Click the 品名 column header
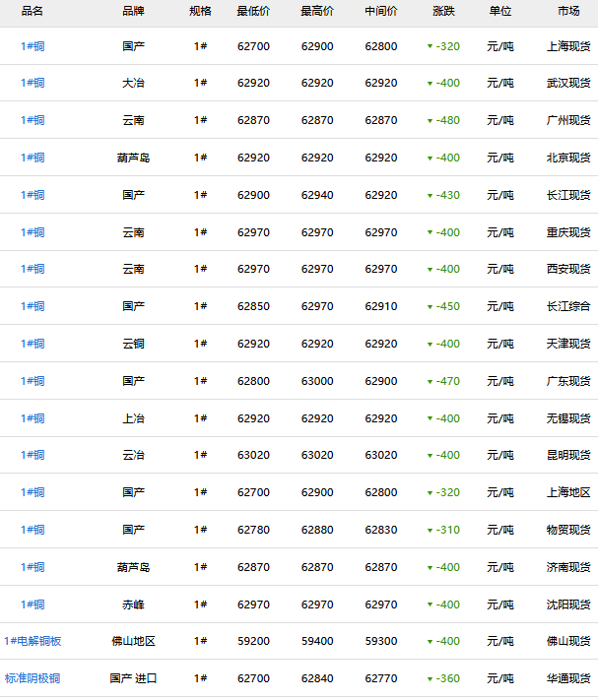The height and width of the screenshot is (700, 598). point(33,11)
